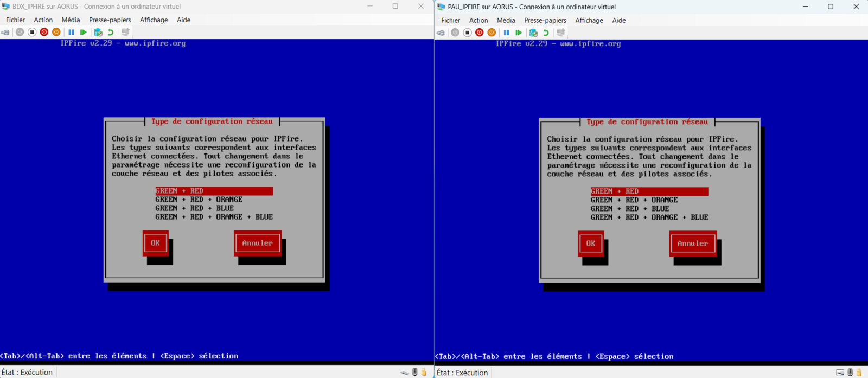
Task: Click the green Revert arrow in PAU_IPFIRE toolbar
Action: coord(546,33)
